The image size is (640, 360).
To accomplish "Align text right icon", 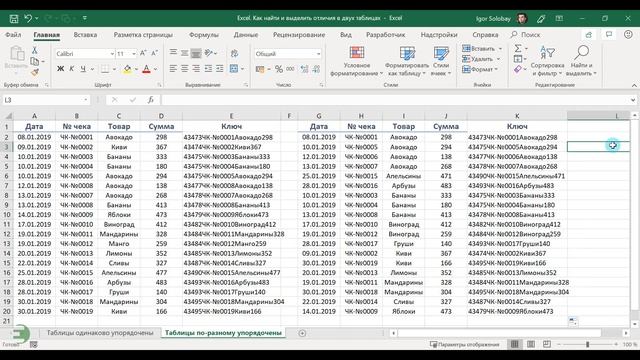I will click(196, 69).
